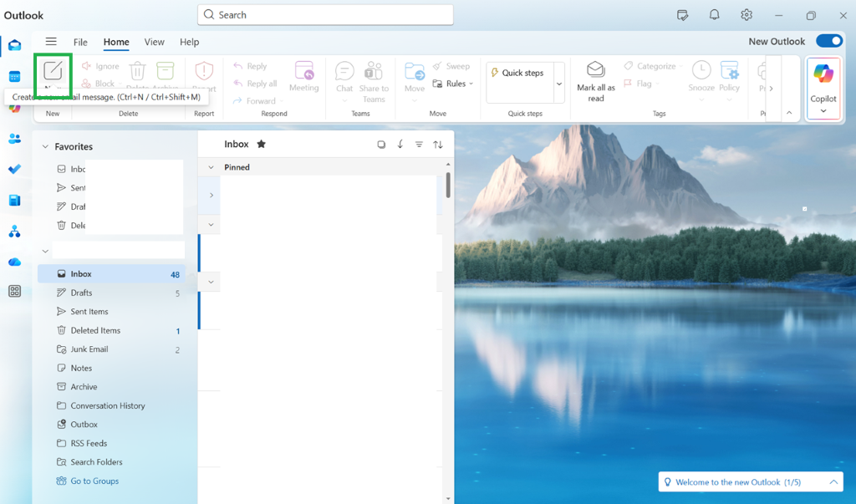Click the Archive box icon
Screen dimensions: 856x504
point(165,71)
